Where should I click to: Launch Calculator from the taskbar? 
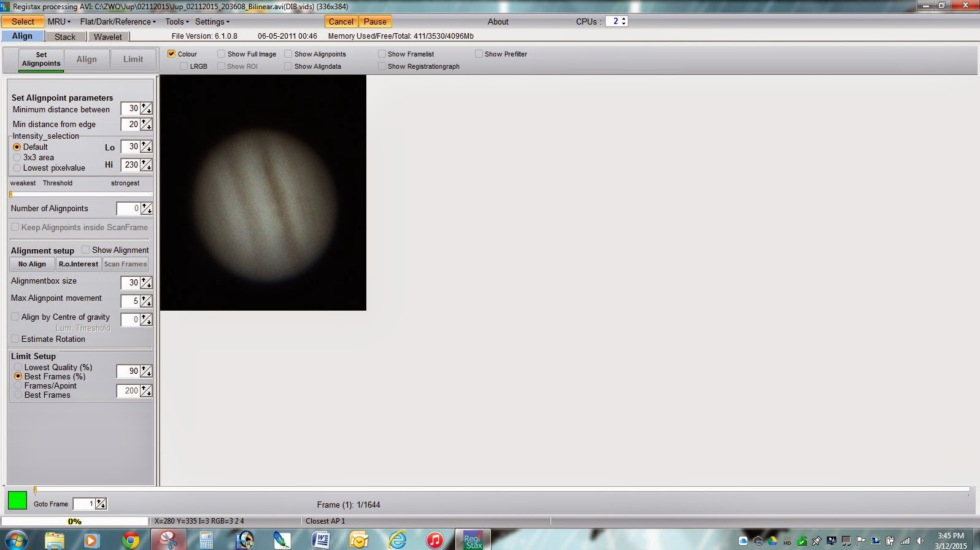[206, 540]
